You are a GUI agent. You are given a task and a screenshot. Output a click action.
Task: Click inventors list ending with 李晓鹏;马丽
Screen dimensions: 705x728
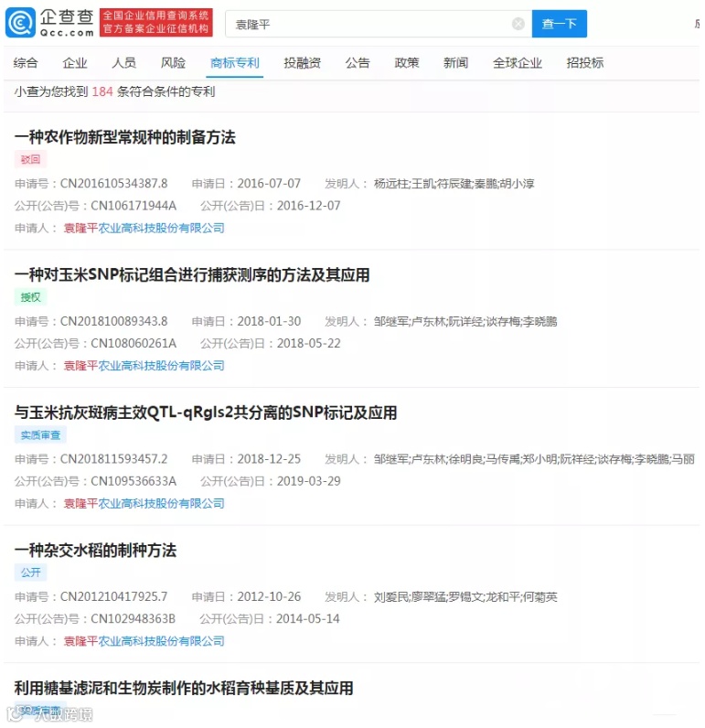point(534,459)
